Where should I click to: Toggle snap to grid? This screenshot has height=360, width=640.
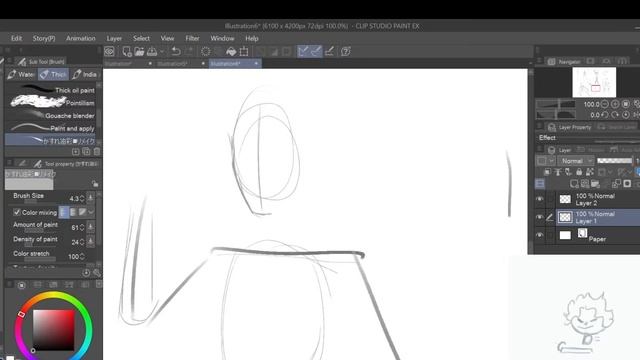point(329,51)
